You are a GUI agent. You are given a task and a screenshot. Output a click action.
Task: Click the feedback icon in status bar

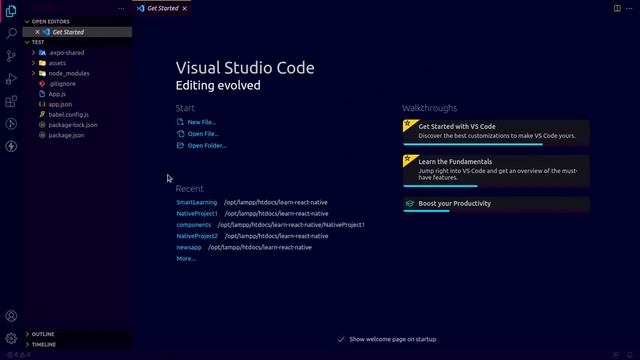(616, 355)
